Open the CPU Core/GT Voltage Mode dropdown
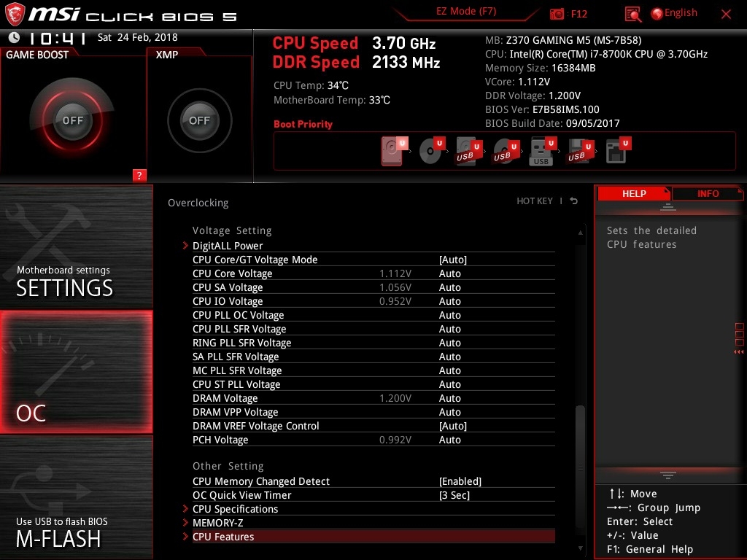 452,260
